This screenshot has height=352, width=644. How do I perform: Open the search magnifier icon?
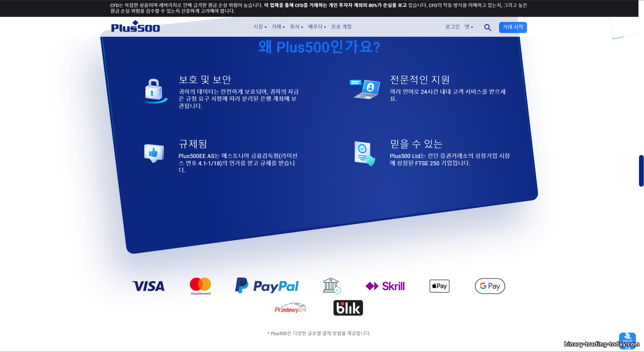point(487,27)
